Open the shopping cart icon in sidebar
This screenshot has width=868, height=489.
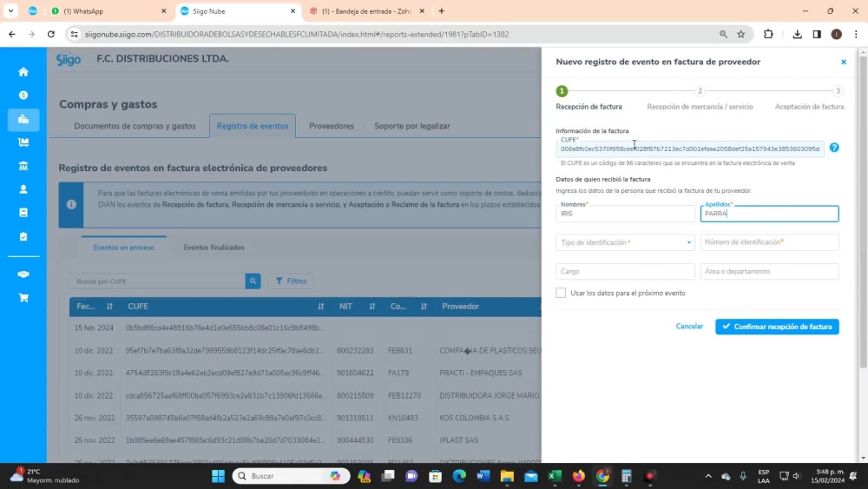pos(23,298)
